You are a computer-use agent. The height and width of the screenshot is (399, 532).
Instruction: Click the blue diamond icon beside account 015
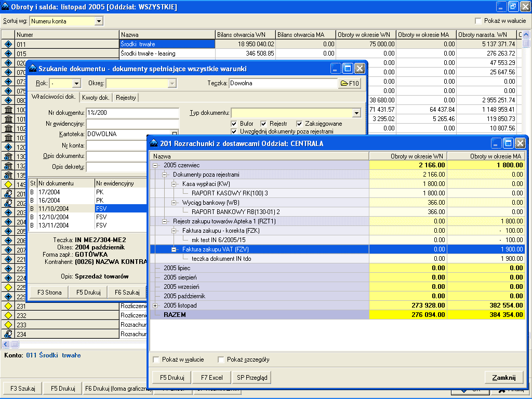point(8,54)
